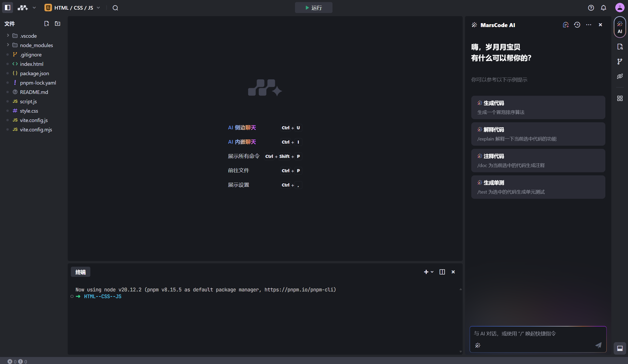Open MarsCode AI chat history

click(577, 25)
